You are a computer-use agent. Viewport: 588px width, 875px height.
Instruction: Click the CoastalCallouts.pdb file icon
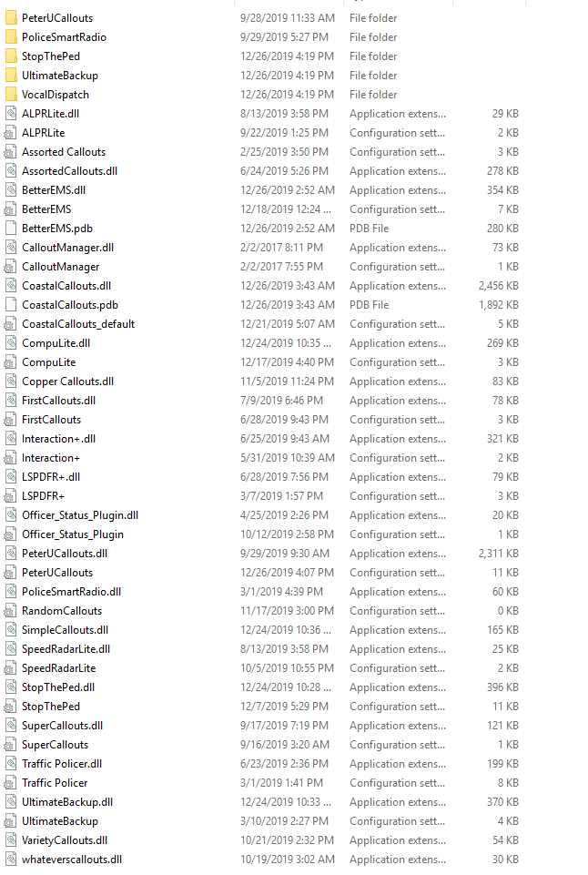[11, 305]
